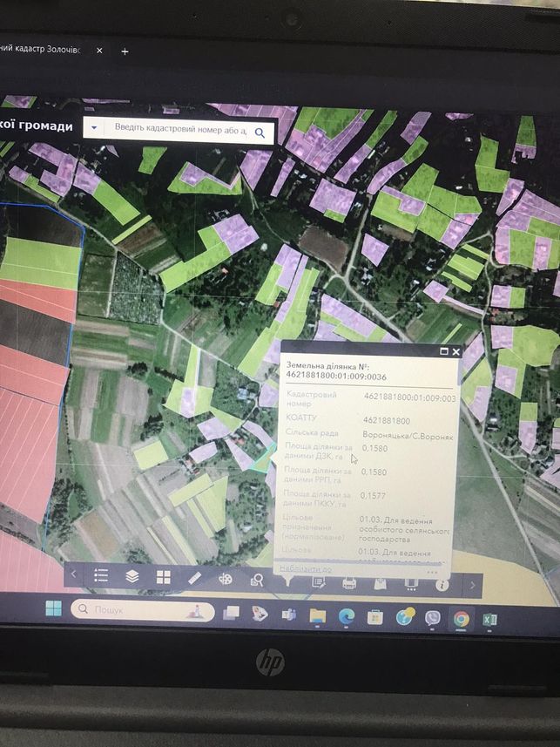Open Microsoft Edge from the taskbar
The width and height of the screenshot is (560, 747).
pos(347,617)
